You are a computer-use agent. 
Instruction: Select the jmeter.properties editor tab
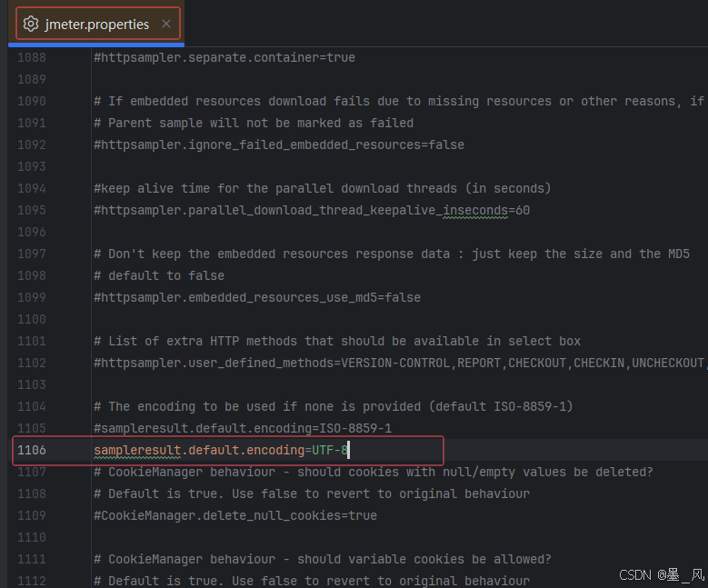[x=97, y=24]
